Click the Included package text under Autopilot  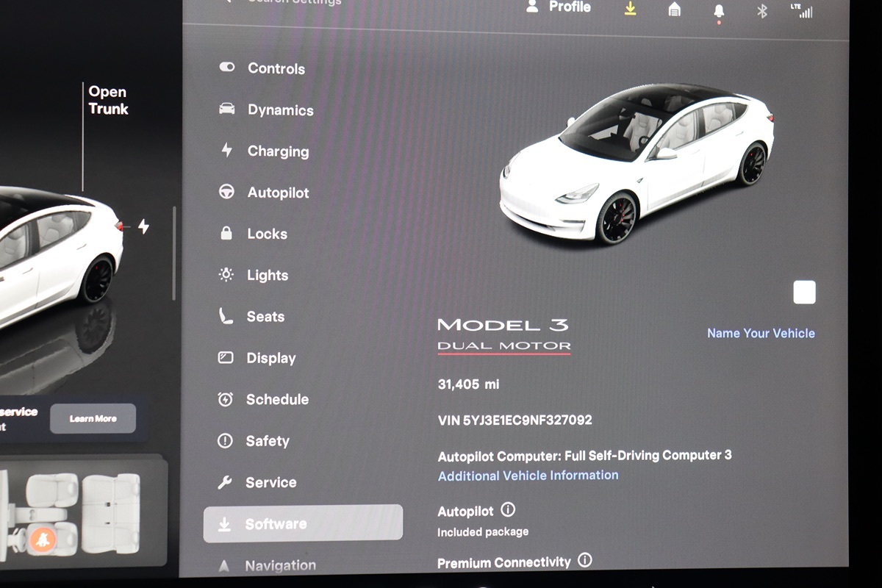(483, 531)
